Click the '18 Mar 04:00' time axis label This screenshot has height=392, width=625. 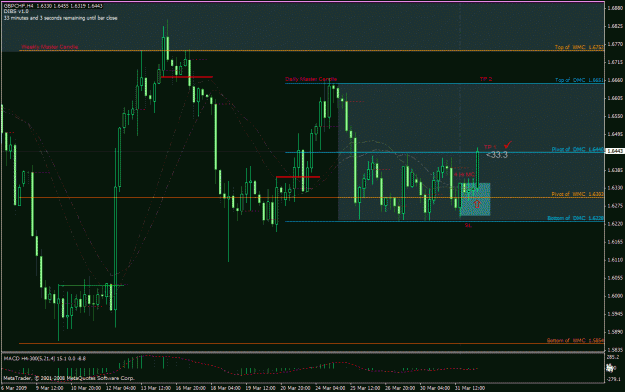coord(226,388)
